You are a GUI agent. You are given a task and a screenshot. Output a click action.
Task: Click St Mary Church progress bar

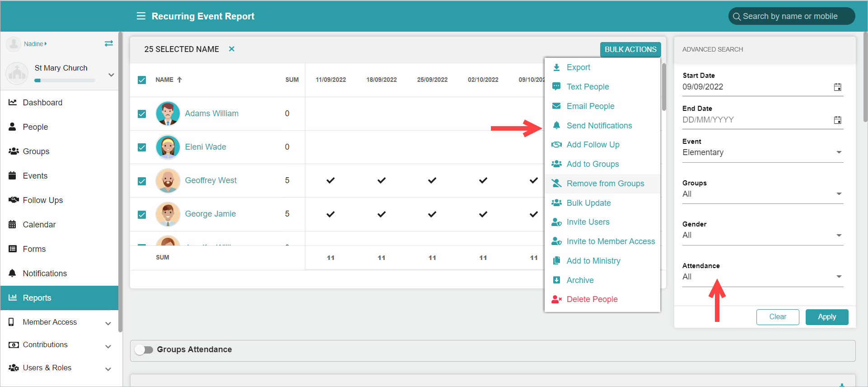pyautogui.click(x=65, y=80)
